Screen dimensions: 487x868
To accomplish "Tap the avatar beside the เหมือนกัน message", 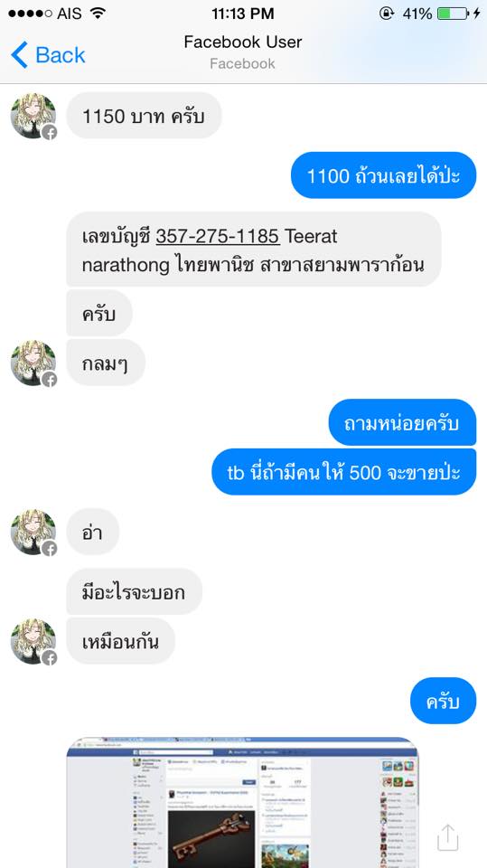I will [33, 642].
